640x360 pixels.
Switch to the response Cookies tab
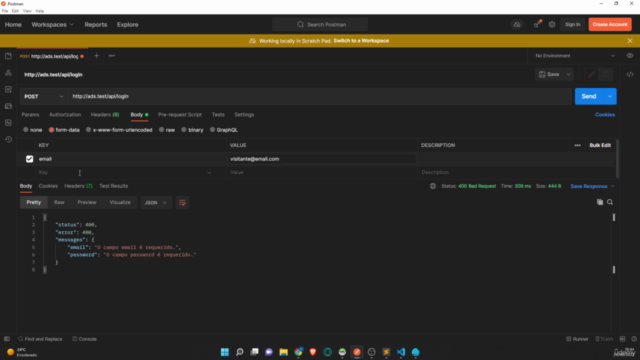48,186
